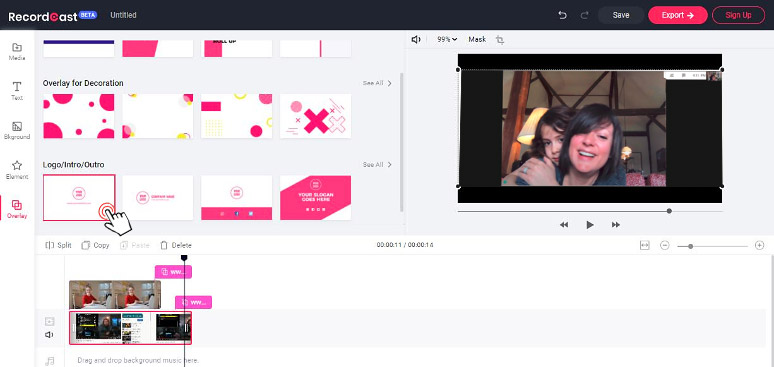
Task: Click the background music note icon
Action: (x=49, y=361)
